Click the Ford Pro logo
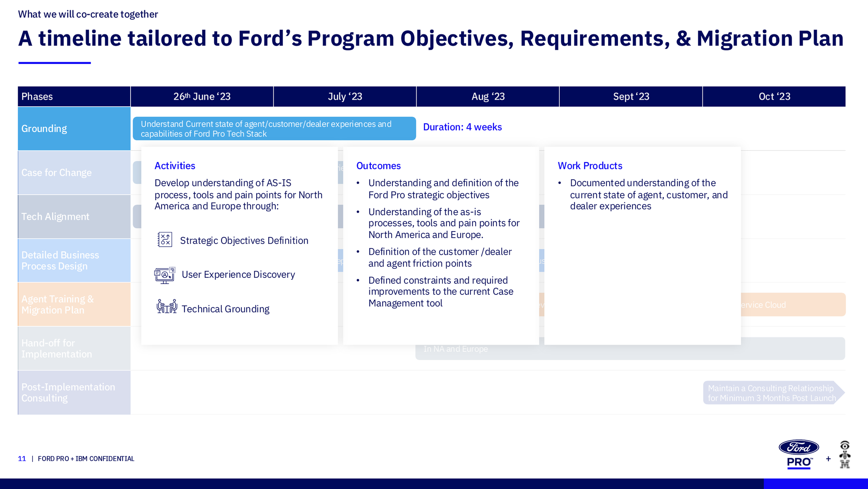The image size is (868, 489). click(799, 455)
